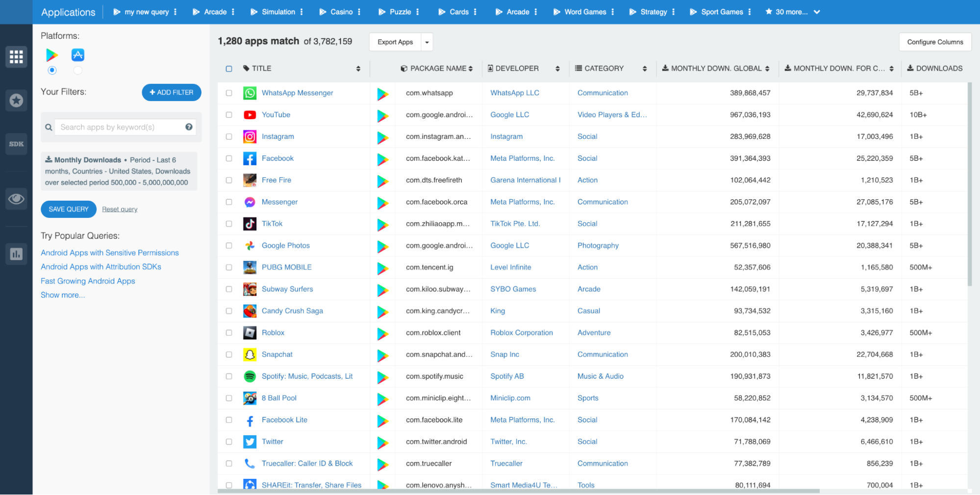Check the Facebook row checkbox
The width and height of the screenshot is (980, 495).
[229, 158]
